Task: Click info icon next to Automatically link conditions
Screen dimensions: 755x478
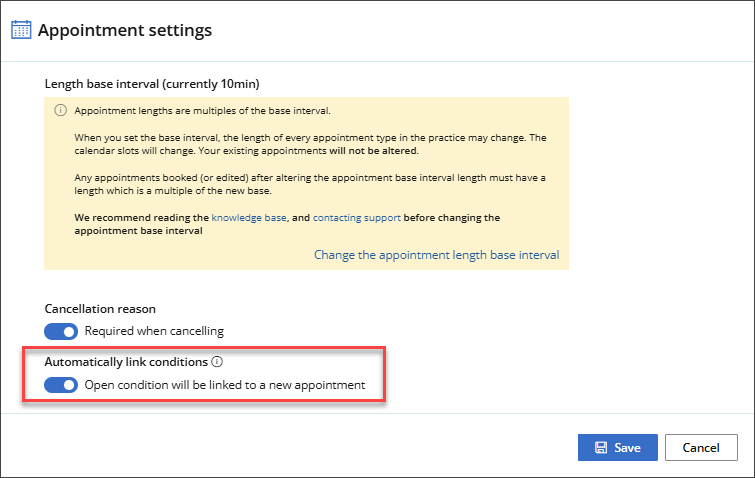Action: tap(217, 362)
